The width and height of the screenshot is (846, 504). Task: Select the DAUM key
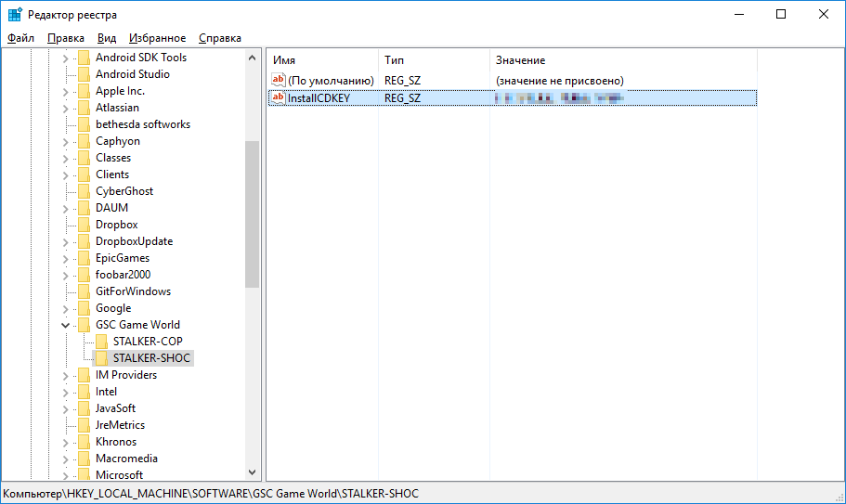tap(111, 208)
